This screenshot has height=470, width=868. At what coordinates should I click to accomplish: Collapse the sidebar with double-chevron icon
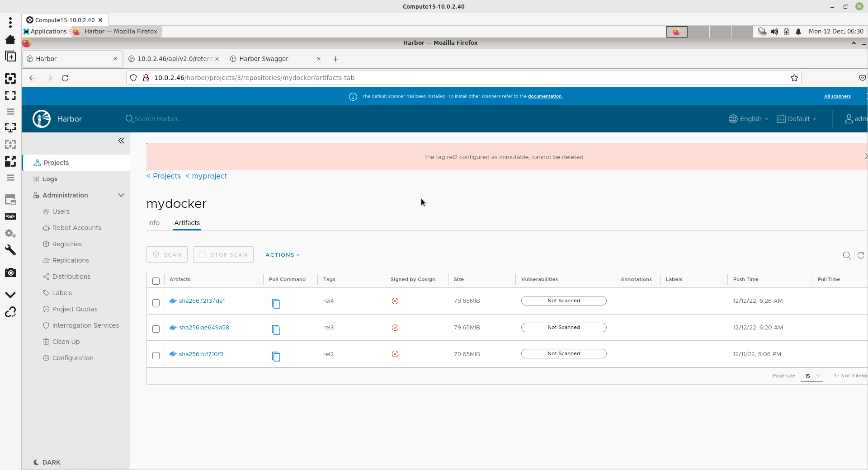[x=121, y=141]
